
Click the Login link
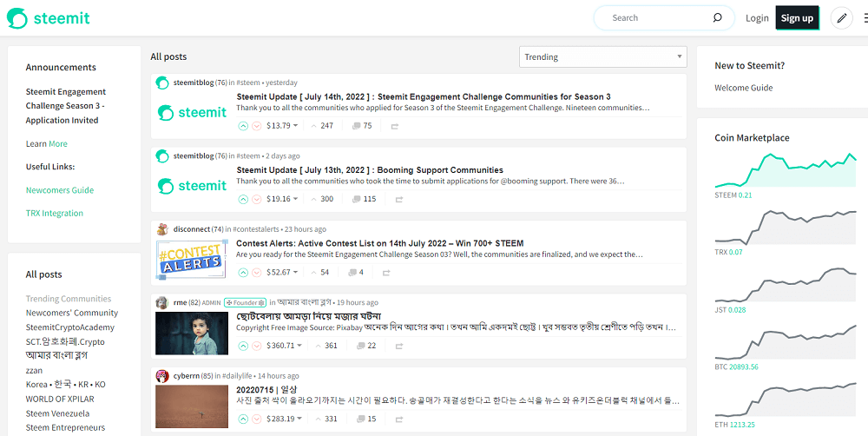757,18
